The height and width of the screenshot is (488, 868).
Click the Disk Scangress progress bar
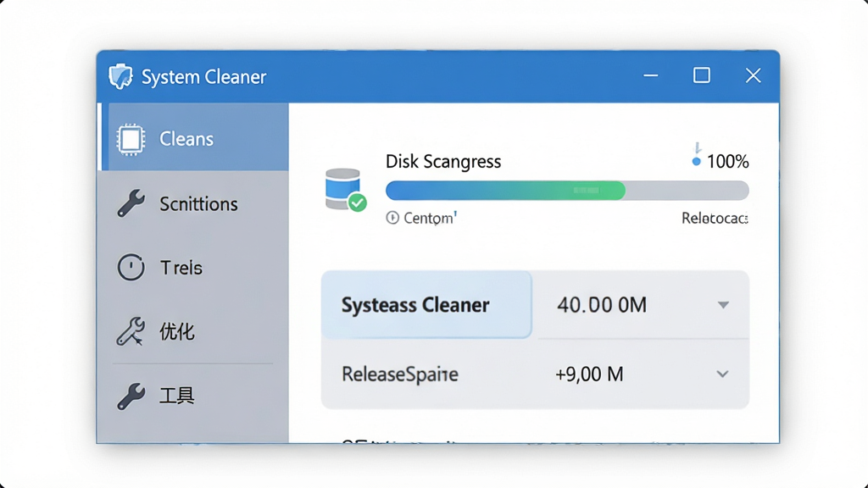pyautogui.click(x=567, y=191)
